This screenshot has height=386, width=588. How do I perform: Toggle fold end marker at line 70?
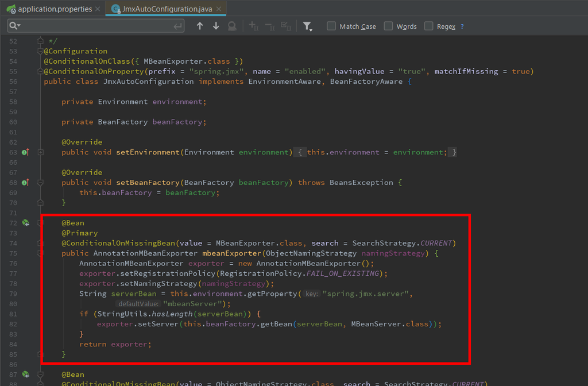click(x=41, y=203)
